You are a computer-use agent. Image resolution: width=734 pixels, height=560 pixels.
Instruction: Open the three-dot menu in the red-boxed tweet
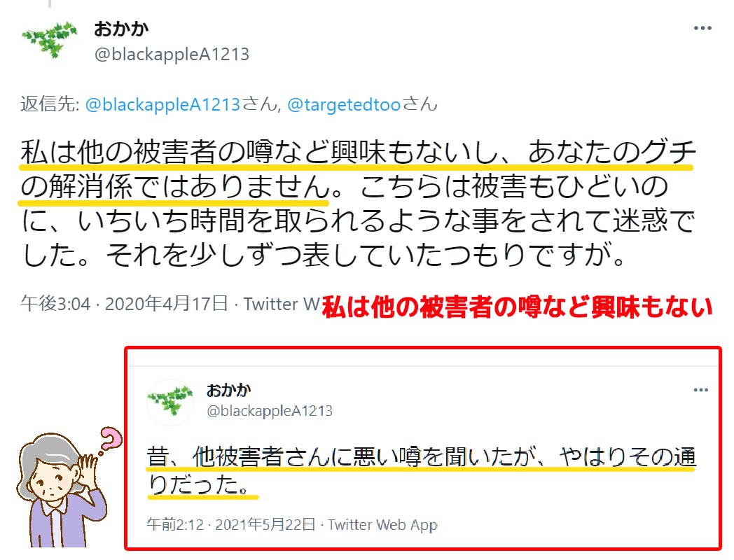[x=701, y=390]
